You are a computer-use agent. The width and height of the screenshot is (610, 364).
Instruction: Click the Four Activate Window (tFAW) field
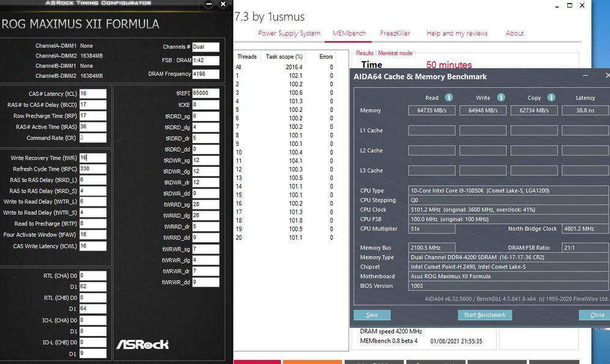[x=93, y=235]
